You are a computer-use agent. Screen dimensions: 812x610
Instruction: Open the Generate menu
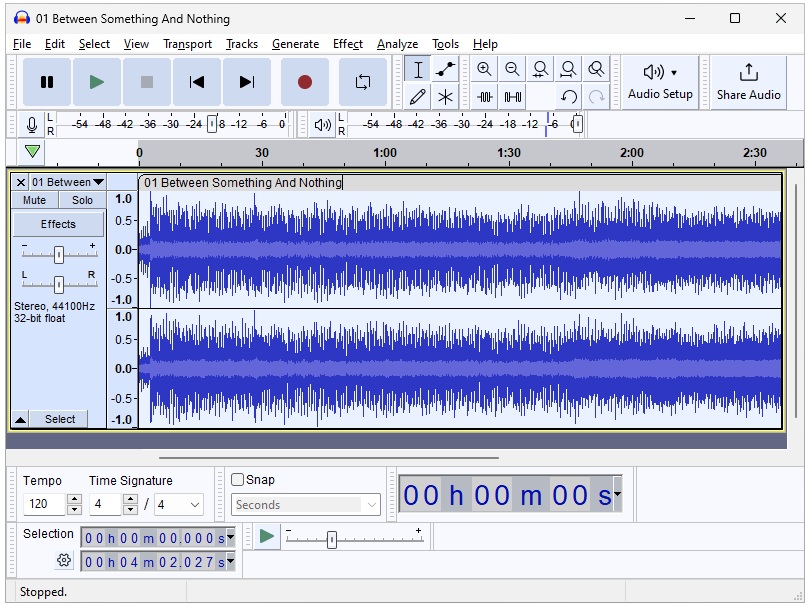(295, 44)
